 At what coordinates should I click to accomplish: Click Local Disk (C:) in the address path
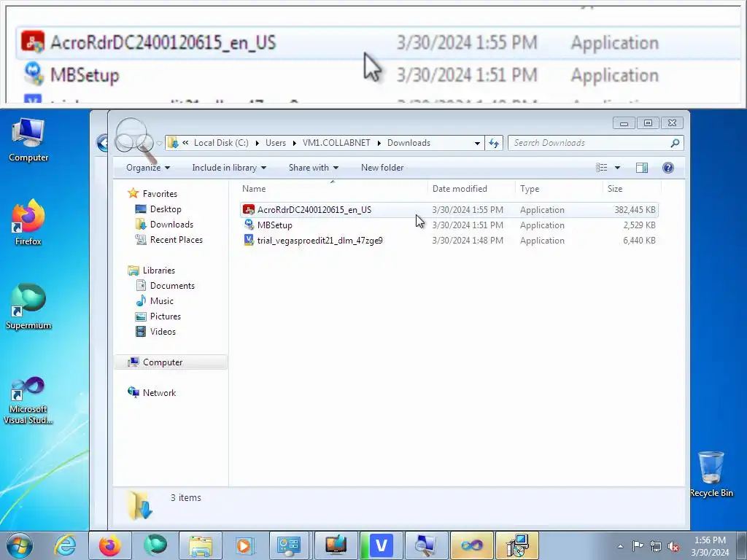coord(221,143)
